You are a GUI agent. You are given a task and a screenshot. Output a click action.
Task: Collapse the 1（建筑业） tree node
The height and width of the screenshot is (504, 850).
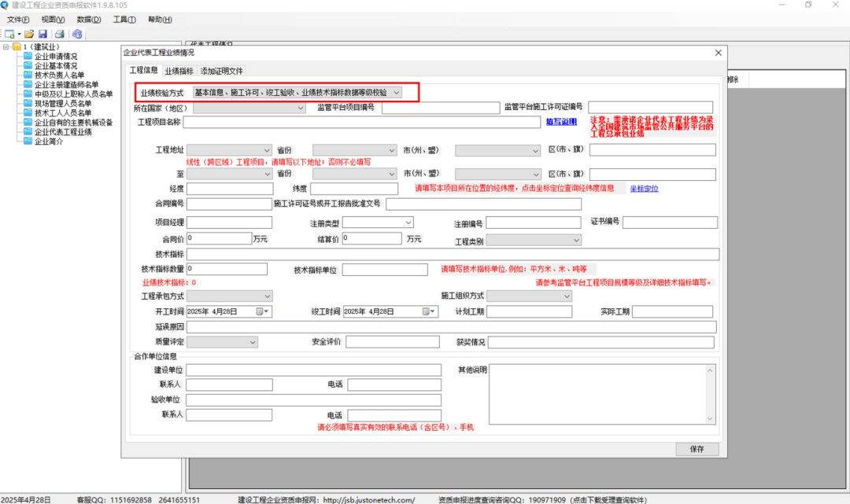(x=6, y=47)
